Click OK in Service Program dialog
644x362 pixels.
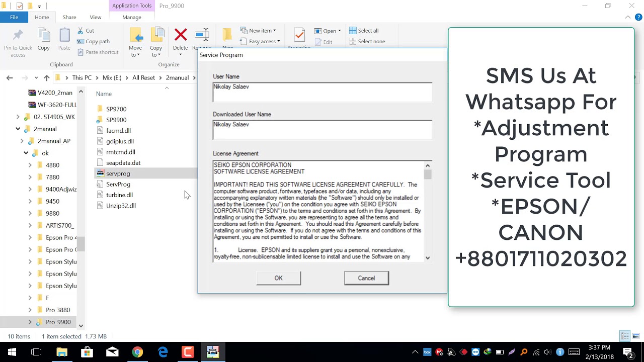(278, 278)
